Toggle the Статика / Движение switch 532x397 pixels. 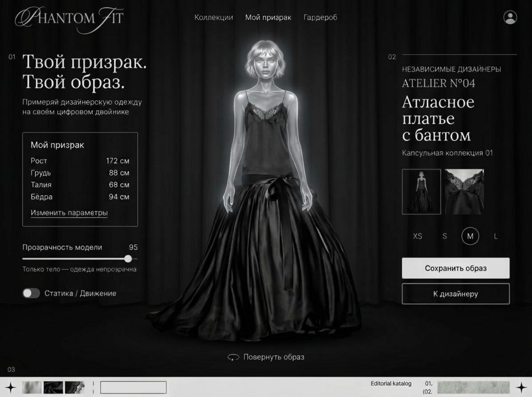pyautogui.click(x=31, y=293)
